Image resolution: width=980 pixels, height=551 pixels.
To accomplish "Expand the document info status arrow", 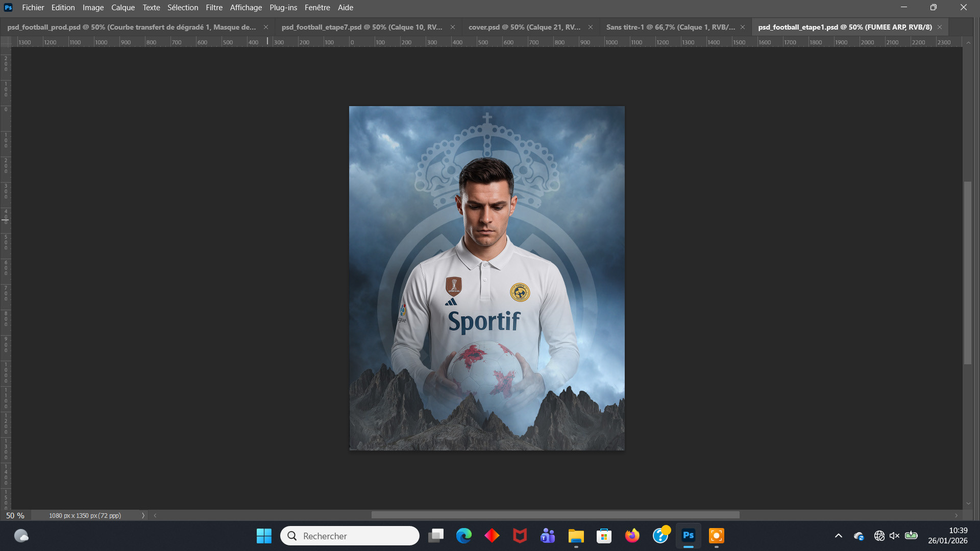I will point(143,516).
